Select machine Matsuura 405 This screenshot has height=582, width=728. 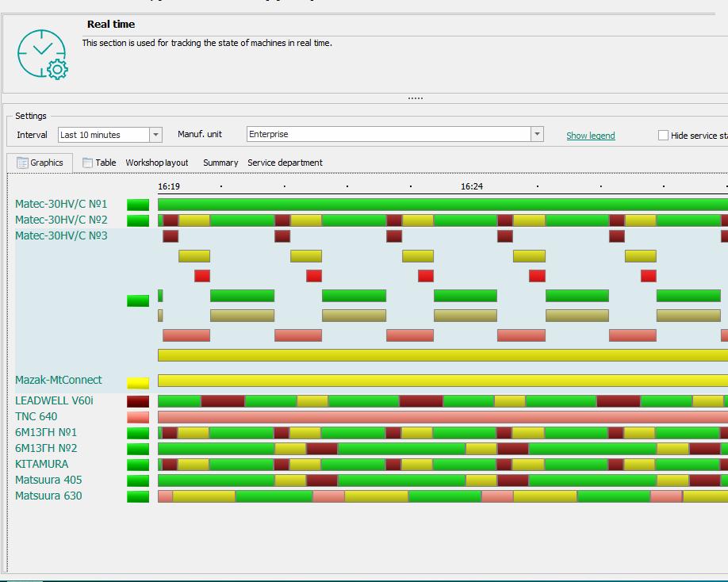[x=48, y=480]
